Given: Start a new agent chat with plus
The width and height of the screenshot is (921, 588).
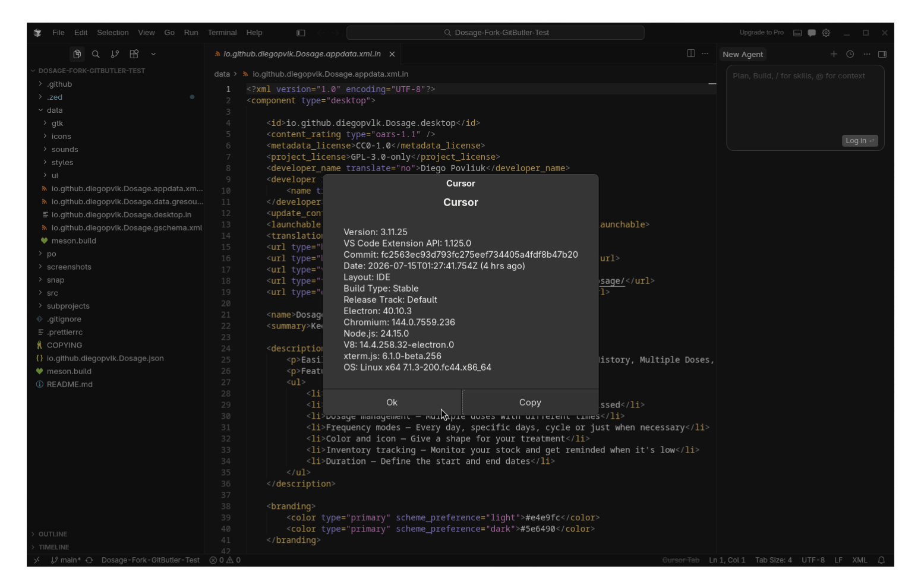Looking at the screenshot, I should [834, 54].
